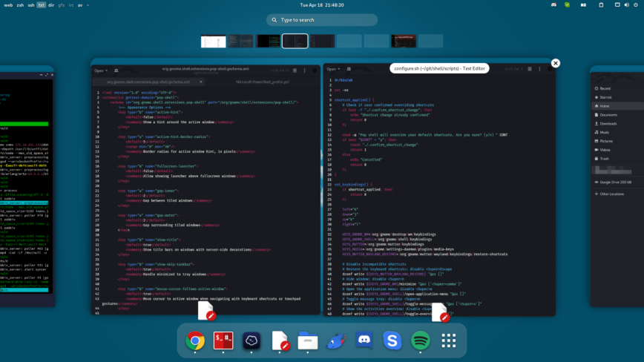Open the clock and calendar menu
644x362 pixels.
coord(322,5)
